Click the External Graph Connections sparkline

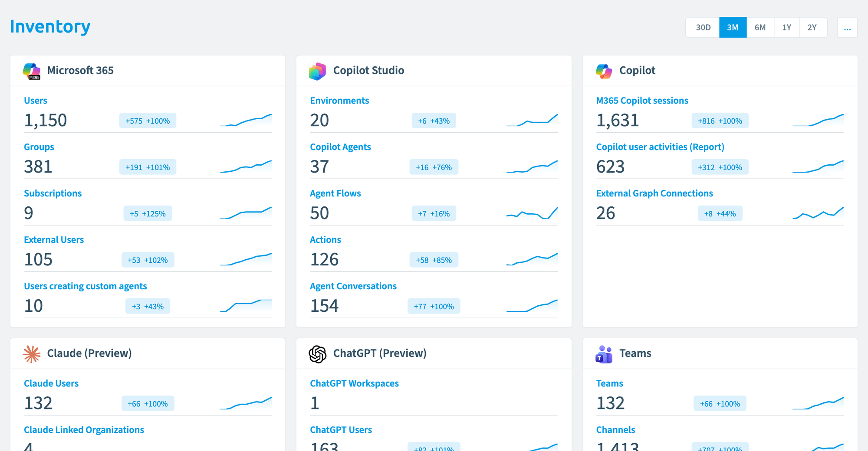[818, 213]
